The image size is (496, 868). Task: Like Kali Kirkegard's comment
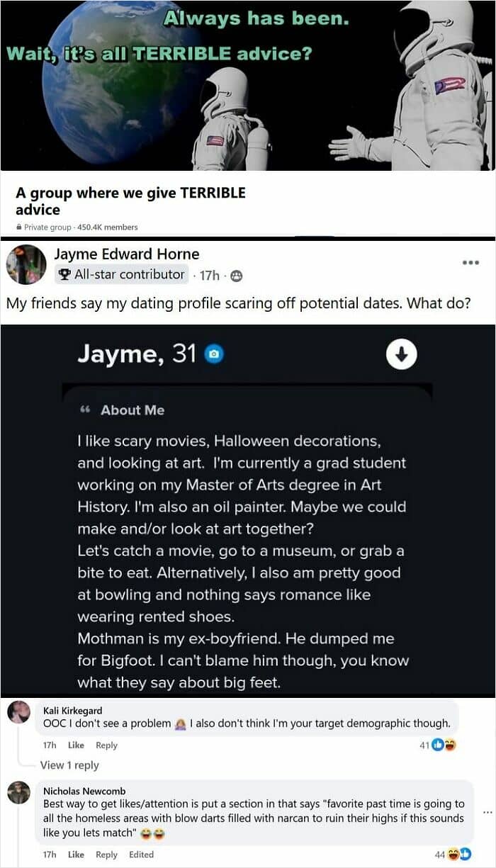click(76, 745)
